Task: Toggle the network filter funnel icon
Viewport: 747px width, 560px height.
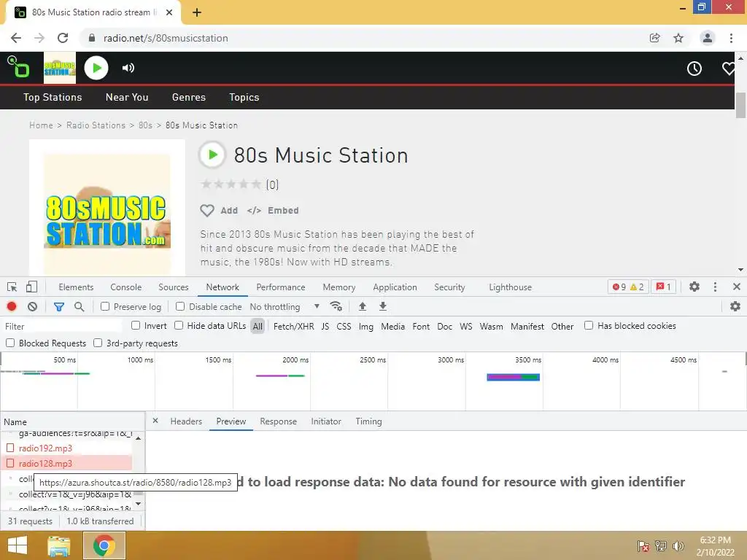Action: tap(59, 307)
